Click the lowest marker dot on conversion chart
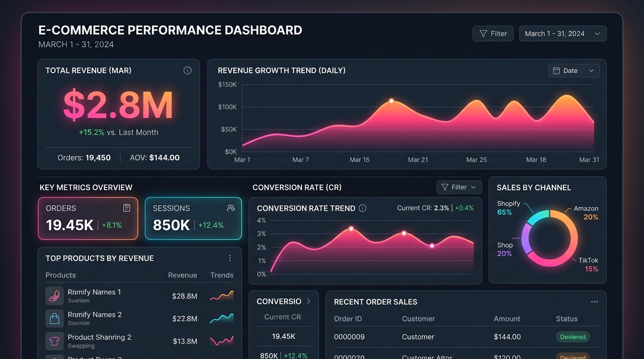Viewport: 644px width, 359px height. click(x=432, y=245)
